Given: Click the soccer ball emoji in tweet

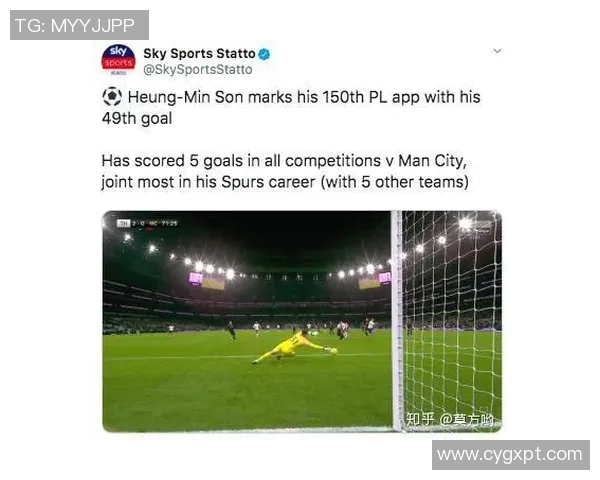Looking at the screenshot, I should 112,97.
